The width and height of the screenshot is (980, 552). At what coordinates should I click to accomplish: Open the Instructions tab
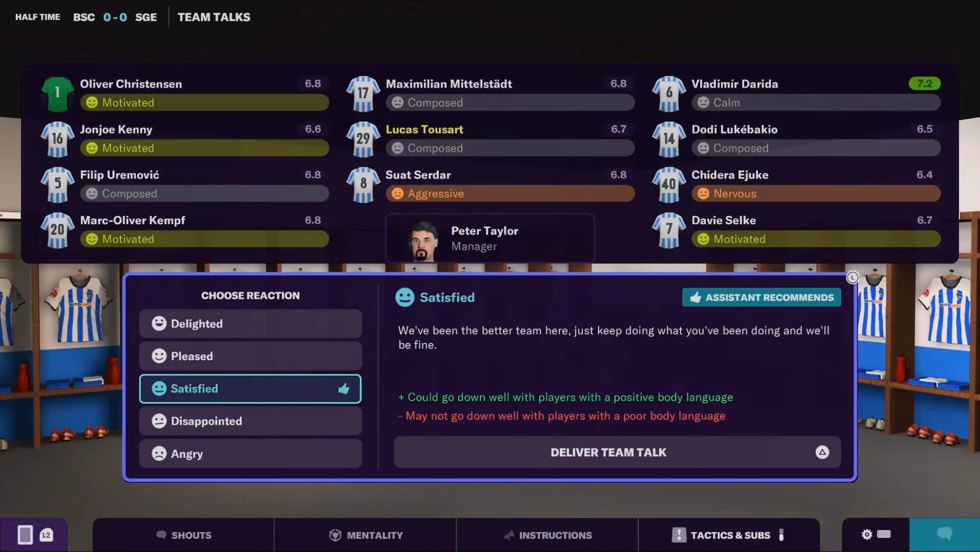547,535
